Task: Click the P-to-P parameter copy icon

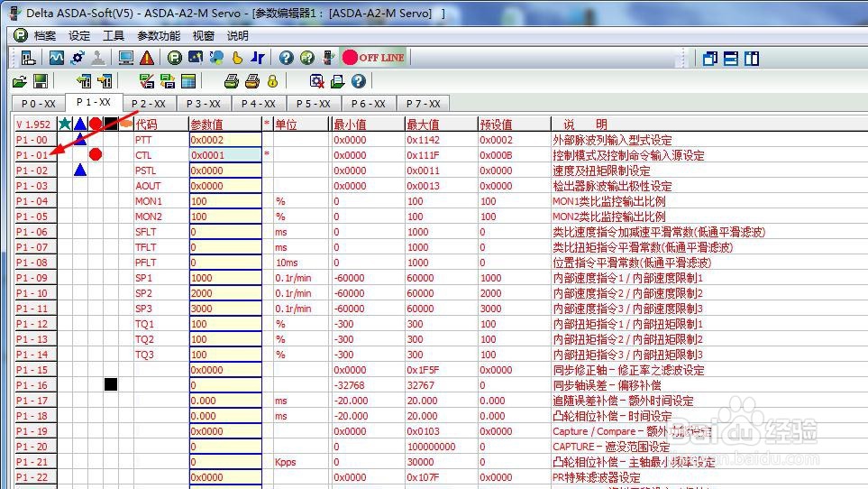Action: point(167,82)
